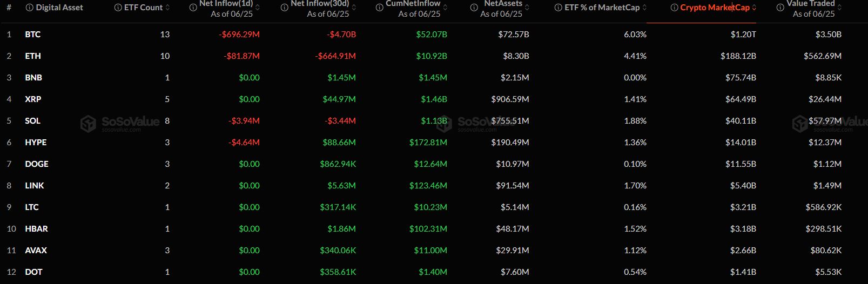Click HYPE cumulative inflow $172.81M

[428, 142]
